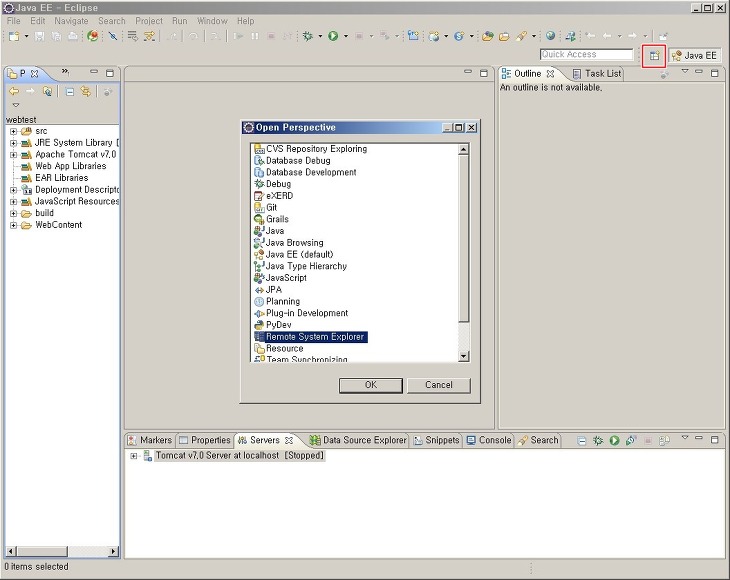Click Cancel in Open Perspective dialog

439,385
